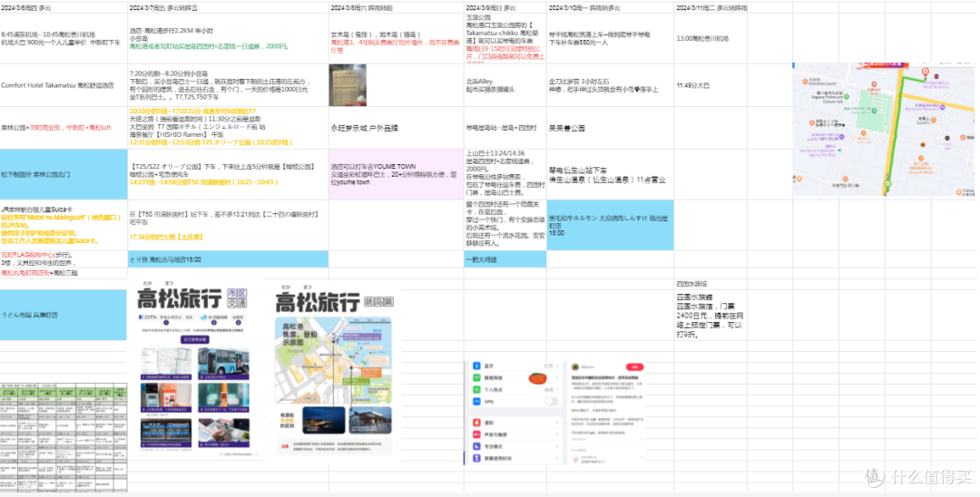The image size is (980, 497).
Task: Click the red follow button in the post screenshot
Action: click(635, 367)
